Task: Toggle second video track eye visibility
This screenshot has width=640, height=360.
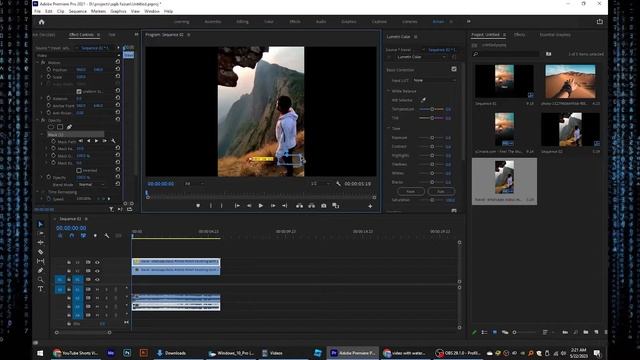Action: click(97, 271)
